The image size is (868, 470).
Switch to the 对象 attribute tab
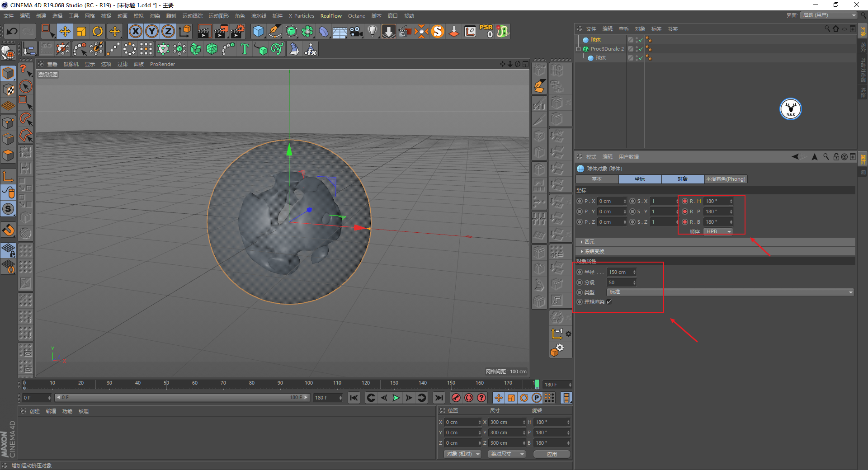[x=682, y=179]
